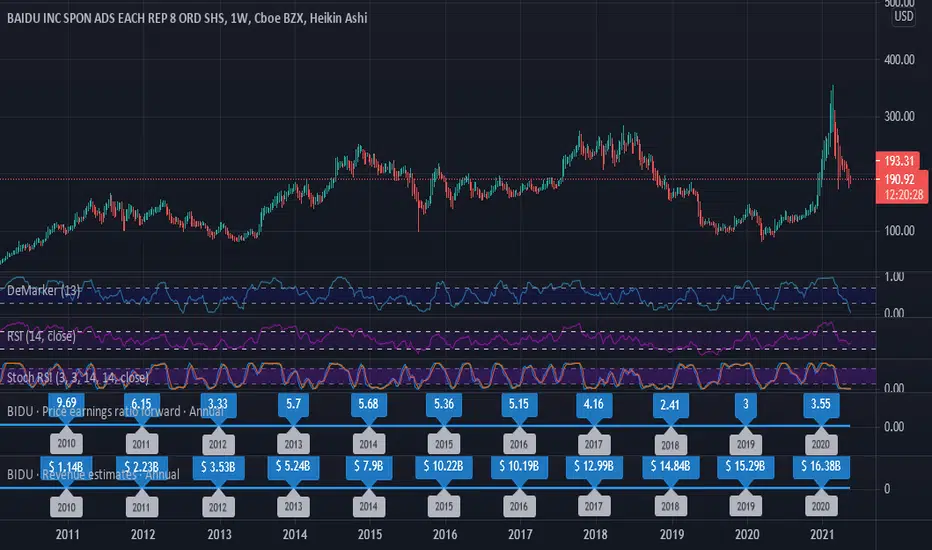The image size is (932, 550).
Task: Click the 190.92 current price label
Action: [902, 179]
